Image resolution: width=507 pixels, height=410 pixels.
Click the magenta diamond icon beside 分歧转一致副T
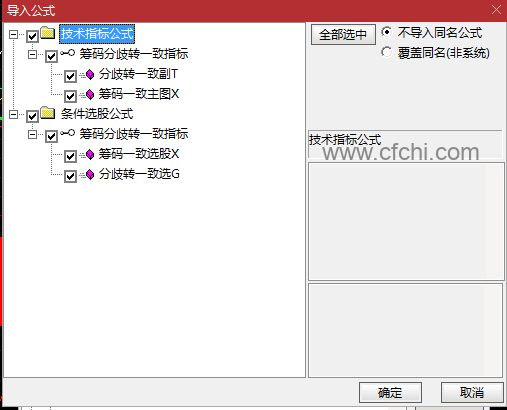tap(90, 74)
